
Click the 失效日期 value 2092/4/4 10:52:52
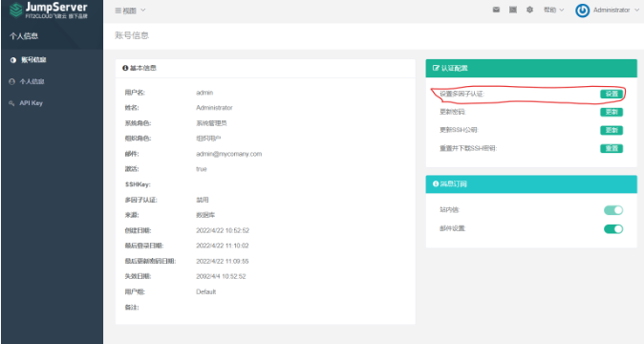click(221, 277)
